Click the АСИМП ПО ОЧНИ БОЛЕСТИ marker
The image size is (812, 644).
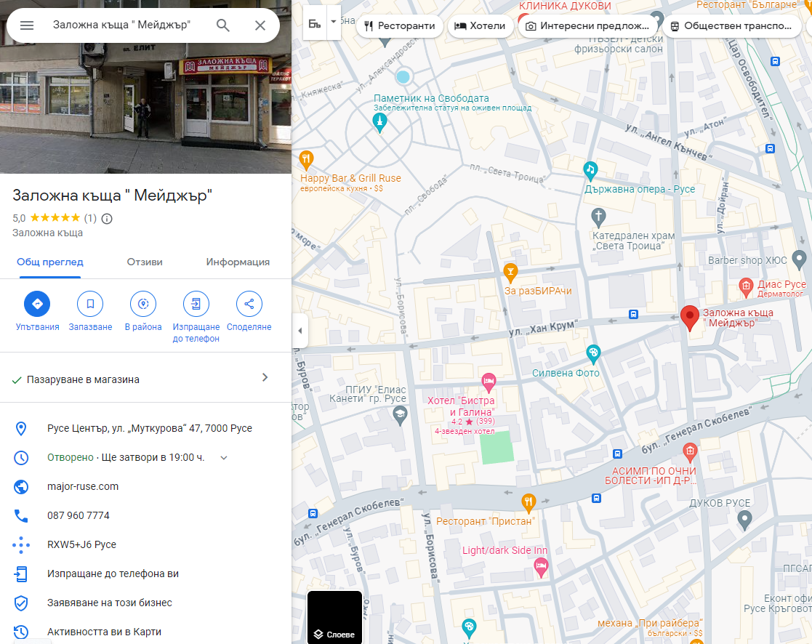[x=689, y=452]
